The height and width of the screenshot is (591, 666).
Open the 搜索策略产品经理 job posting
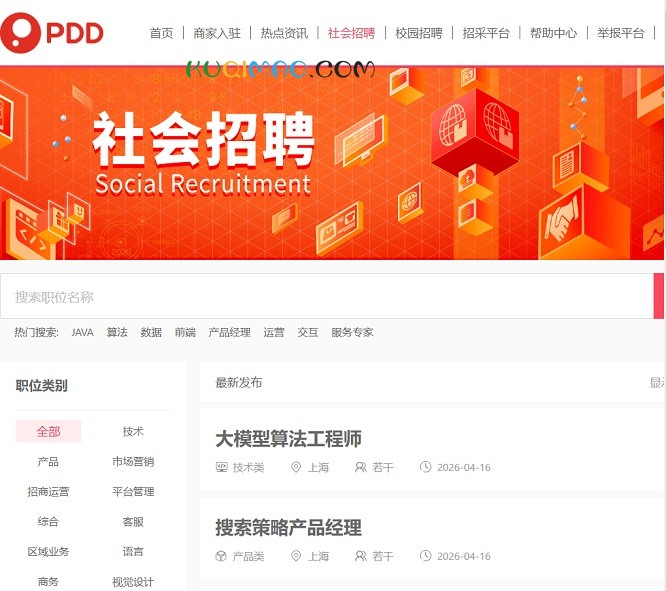click(x=288, y=528)
